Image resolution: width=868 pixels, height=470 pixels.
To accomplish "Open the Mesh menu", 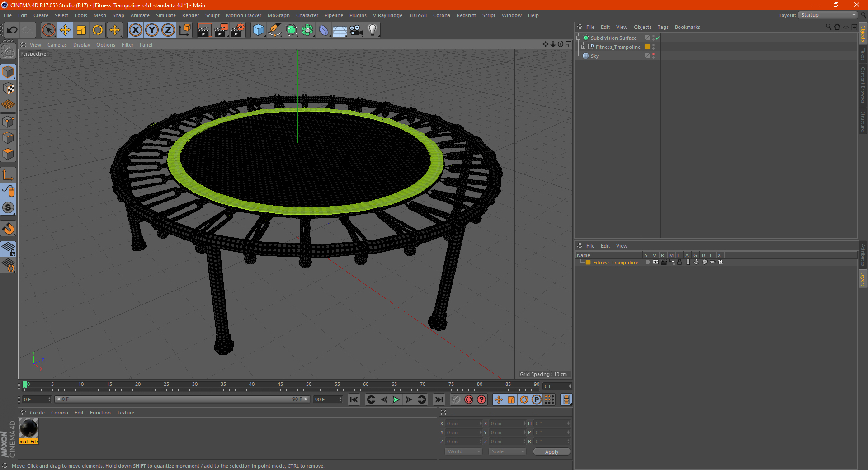I will click(99, 15).
